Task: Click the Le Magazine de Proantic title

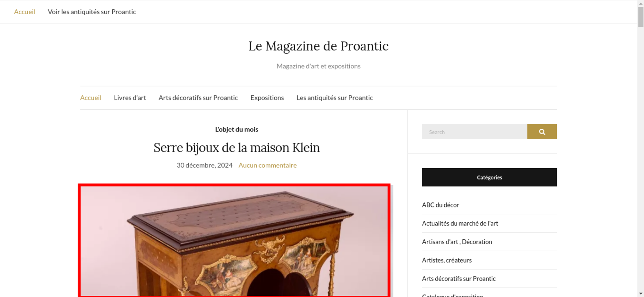Action: point(318,46)
